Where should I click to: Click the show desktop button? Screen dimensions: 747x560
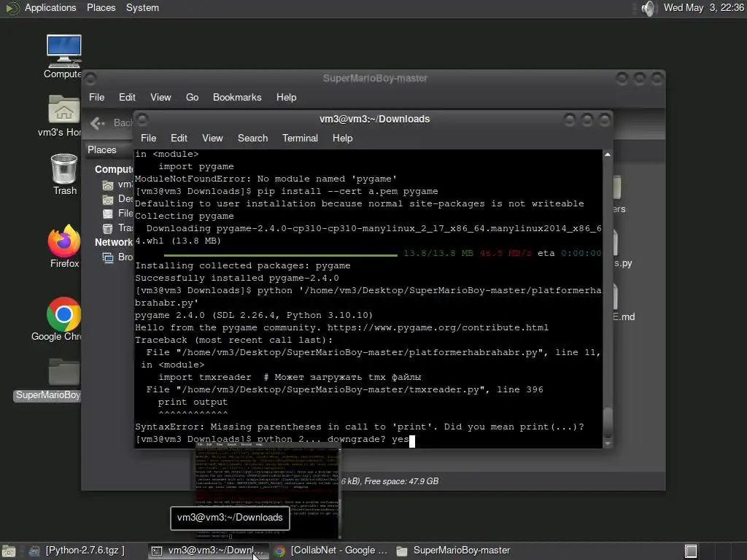(9, 551)
